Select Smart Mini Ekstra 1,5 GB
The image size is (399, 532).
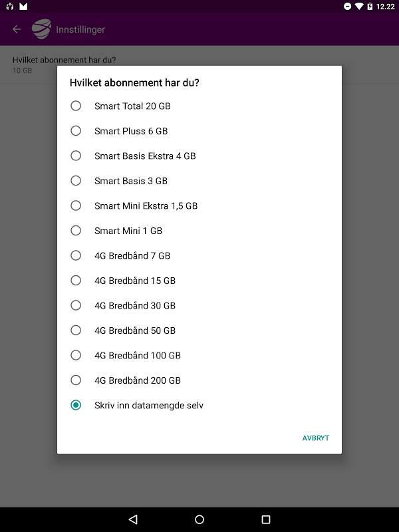tap(76, 205)
